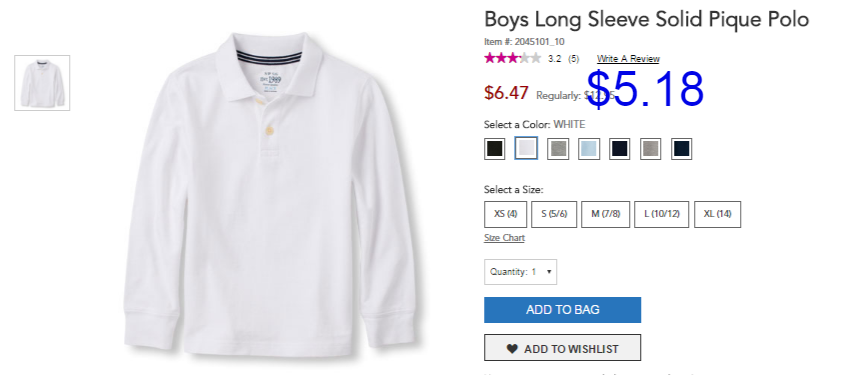Select the light blue color swatch
This screenshot has width=863, height=375.
tap(589, 149)
